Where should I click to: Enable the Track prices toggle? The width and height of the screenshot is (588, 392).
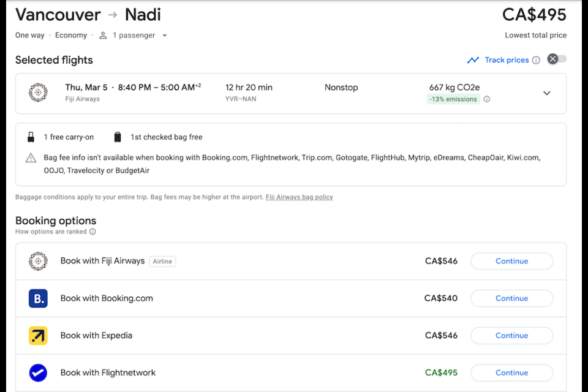(557, 59)
